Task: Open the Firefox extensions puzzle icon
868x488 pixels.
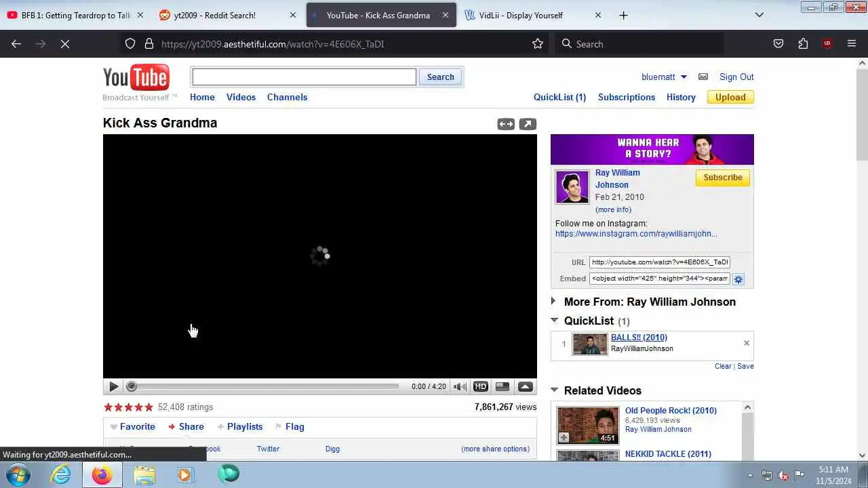Action: pyautogui.click(x=803, y=44)
